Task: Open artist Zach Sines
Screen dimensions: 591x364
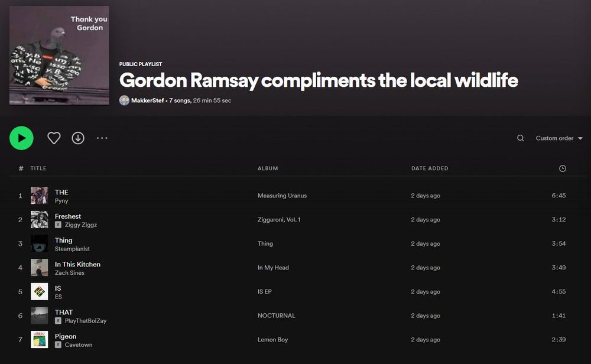Action: coord(70,273)
